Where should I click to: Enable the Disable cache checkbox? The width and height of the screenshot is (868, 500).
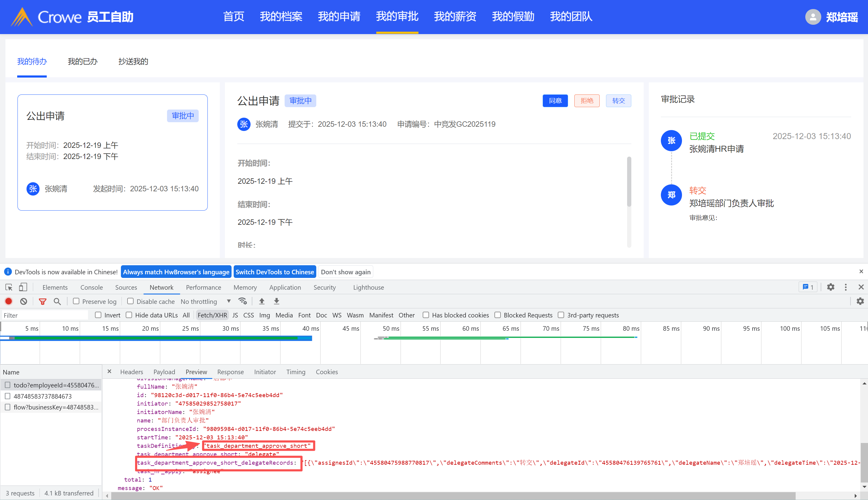[x=130, y=301]
